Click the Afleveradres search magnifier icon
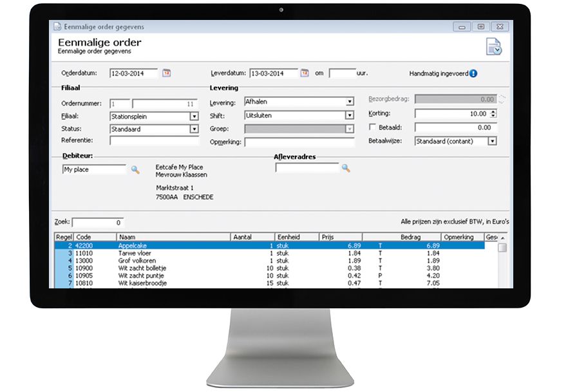The height and width of the screenshot is (392, 568). 346,168
